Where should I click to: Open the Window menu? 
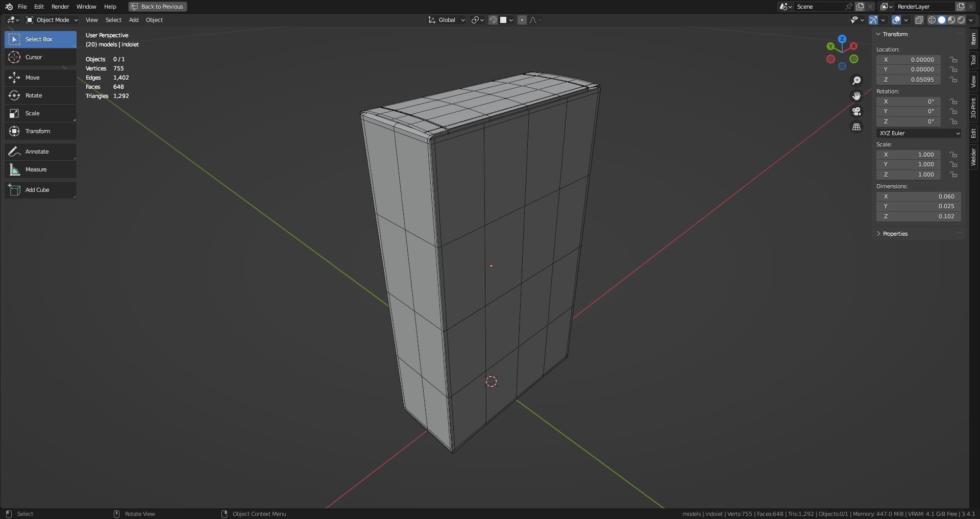tap(86, 7)
